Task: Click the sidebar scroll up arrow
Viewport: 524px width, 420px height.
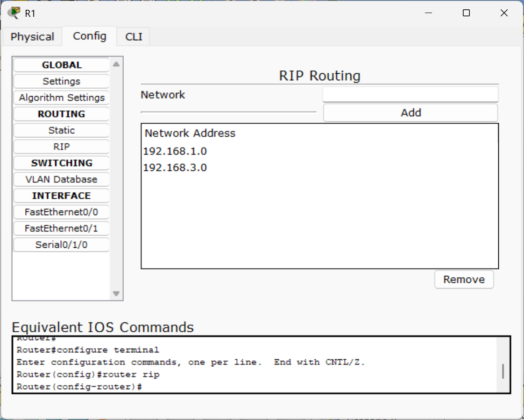Action: [116, 64]
